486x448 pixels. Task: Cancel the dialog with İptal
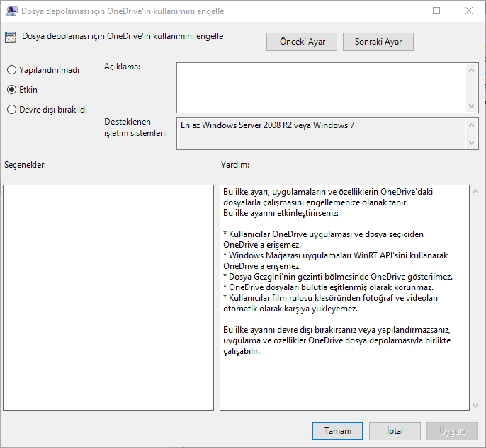[395, 431]
